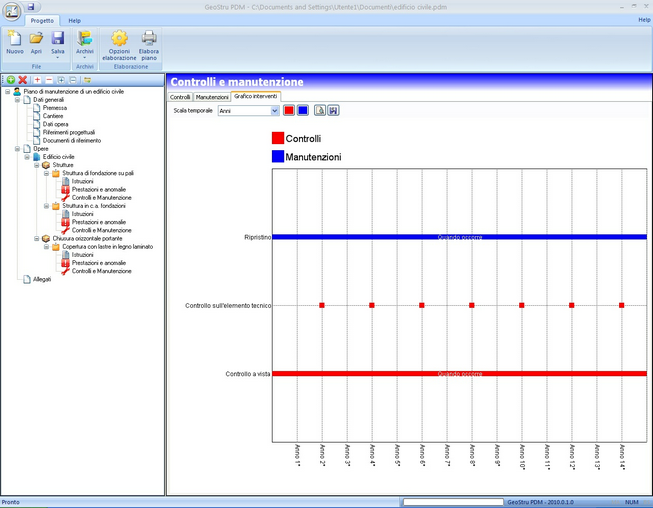Pick the red Controlli color button

pos(289,110)
